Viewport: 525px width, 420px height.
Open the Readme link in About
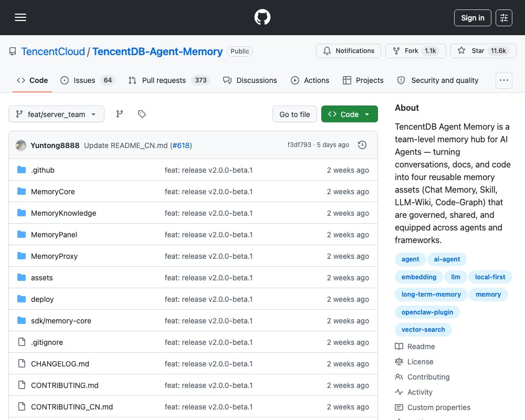[415, 346]
